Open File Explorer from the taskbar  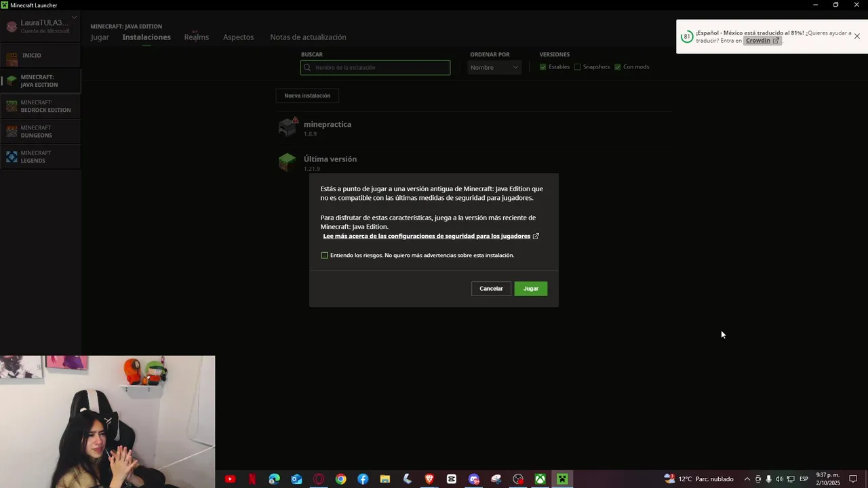pyautogui.click(x=385, y=479)
